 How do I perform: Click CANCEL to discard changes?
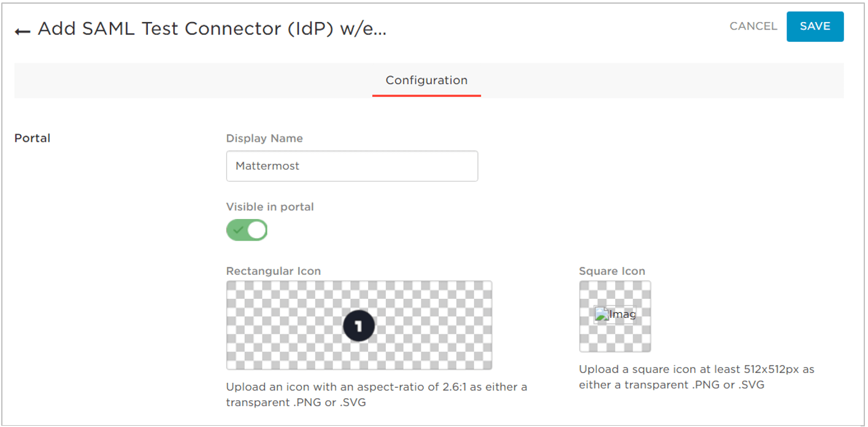(x=753, y=26)
